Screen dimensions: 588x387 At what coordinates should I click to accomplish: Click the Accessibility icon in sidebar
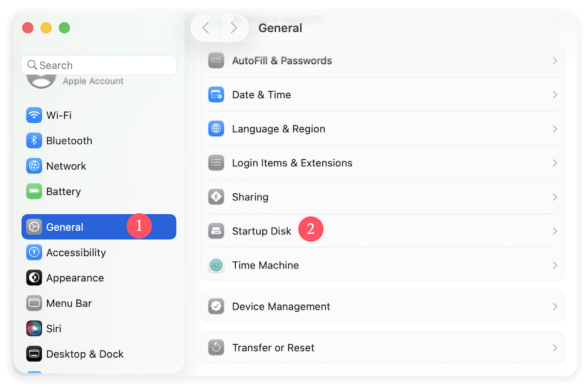click(x=34, y=253)
